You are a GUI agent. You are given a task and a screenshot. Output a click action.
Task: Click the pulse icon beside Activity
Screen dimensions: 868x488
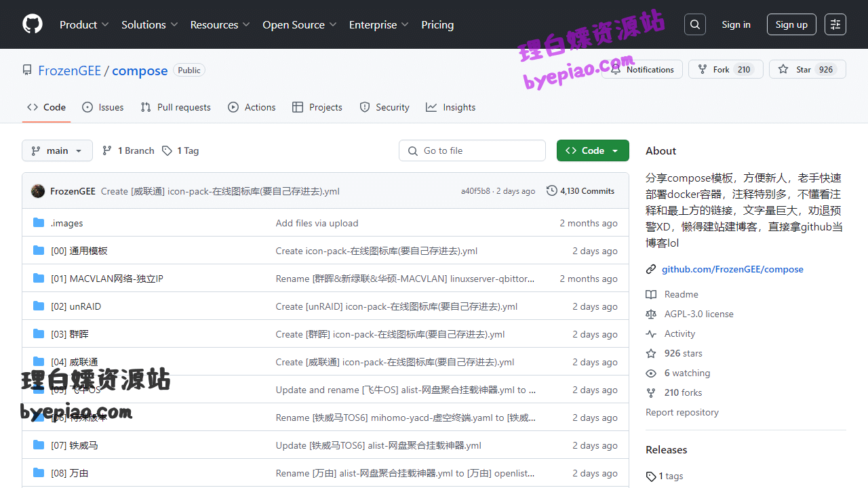tap(651, 333)
